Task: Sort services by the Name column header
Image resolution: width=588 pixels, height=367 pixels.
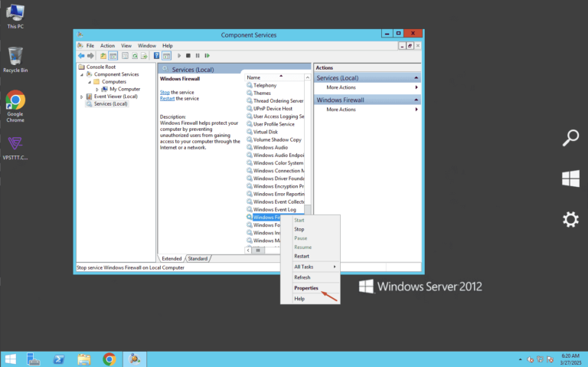Action: 274,77
